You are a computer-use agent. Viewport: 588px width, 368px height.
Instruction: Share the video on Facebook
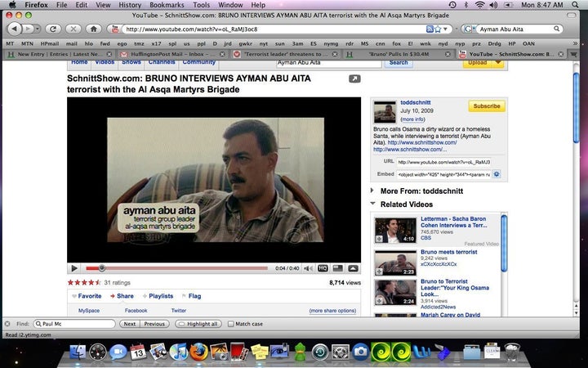click(136, 311)
